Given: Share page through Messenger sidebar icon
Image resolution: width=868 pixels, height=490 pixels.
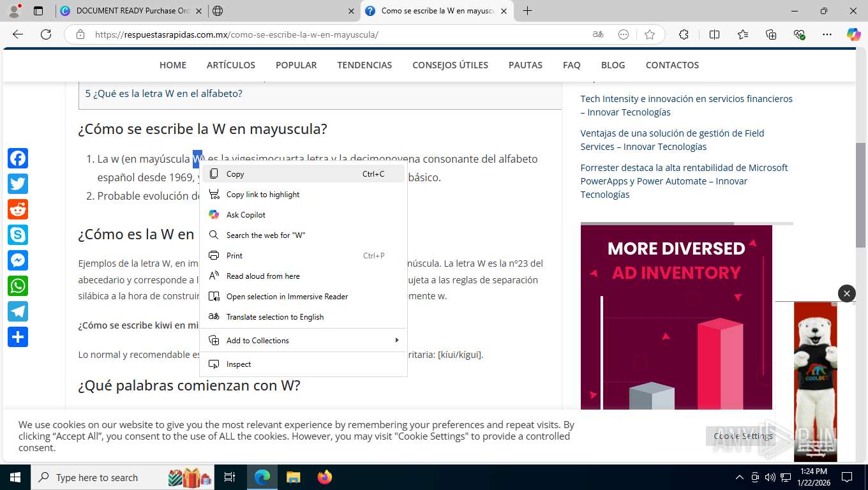Looking at the screenshot, I should pyautogui.click(x=18, y=260).
